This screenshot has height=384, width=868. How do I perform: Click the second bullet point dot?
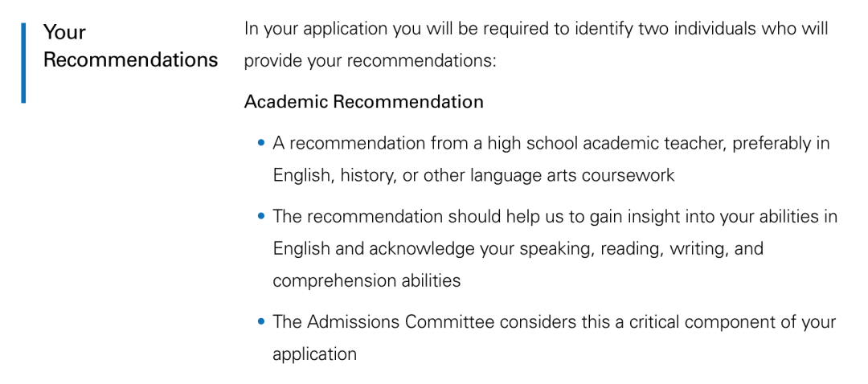tap(261, 216)
